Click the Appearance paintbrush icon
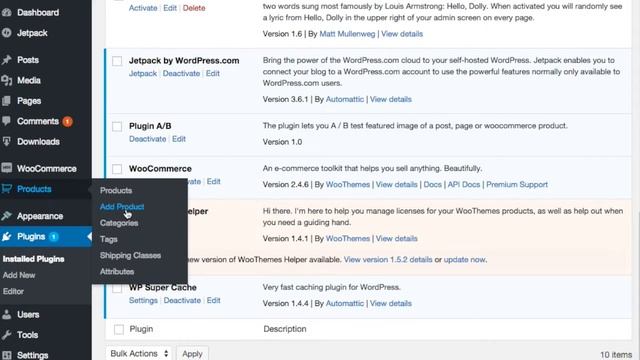The width and height of the screenshot is (640, 360). (x=7, y=216)
